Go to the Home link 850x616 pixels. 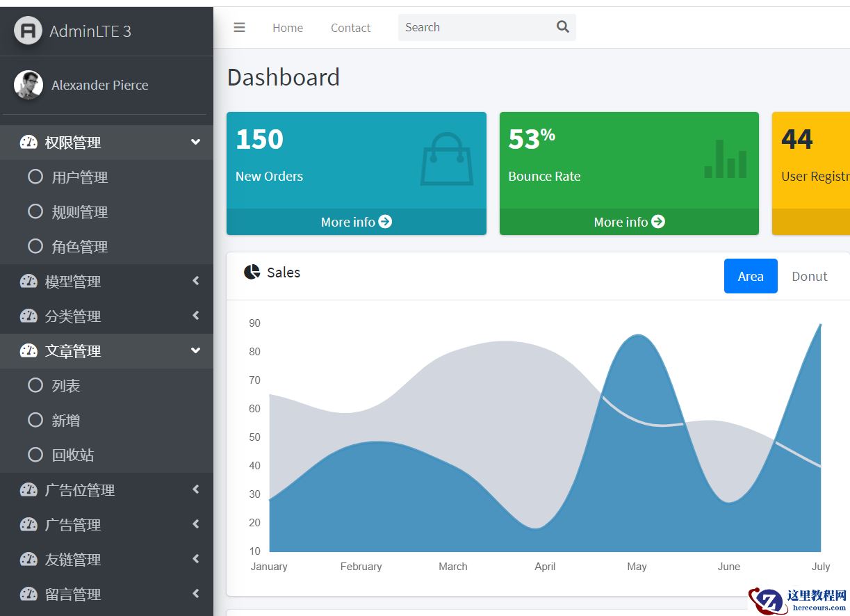pos(287,28)
